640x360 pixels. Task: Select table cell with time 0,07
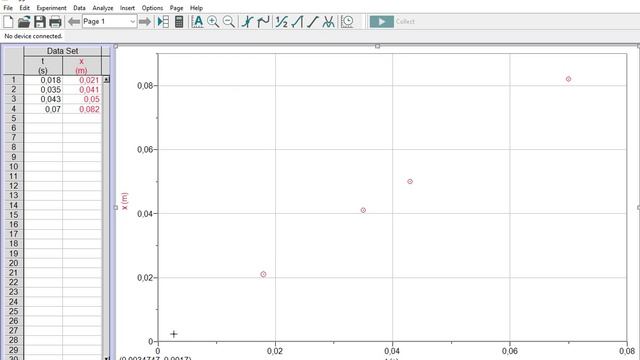pyautogui.click(x=43, y=109)
